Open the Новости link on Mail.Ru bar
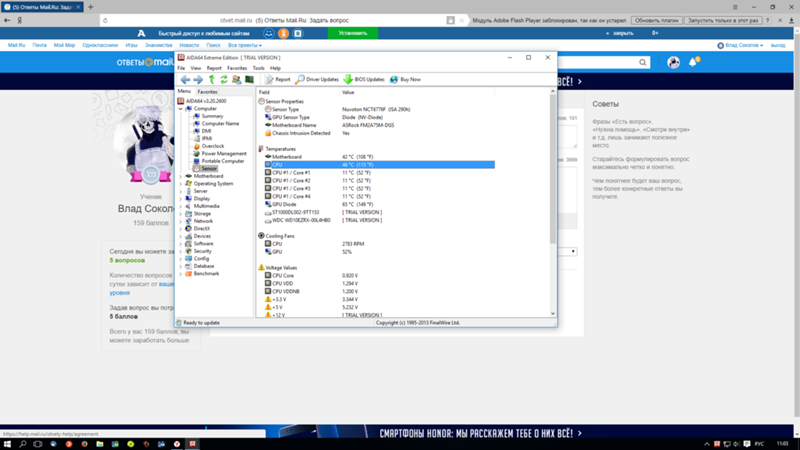Viewport: 800px width, 450px height. 189,45
